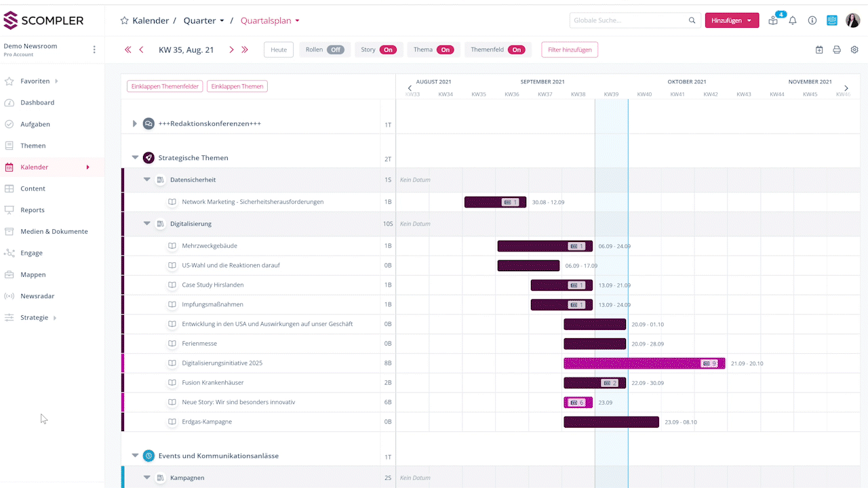Select the Digitalisierungsinitiative 2025 timeline bar
The image size is (868, 488).
click(x=644, y=363)
